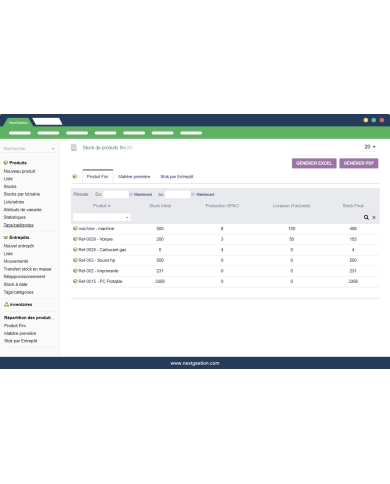Click product icon of Imprimante row

coord(75,271)
